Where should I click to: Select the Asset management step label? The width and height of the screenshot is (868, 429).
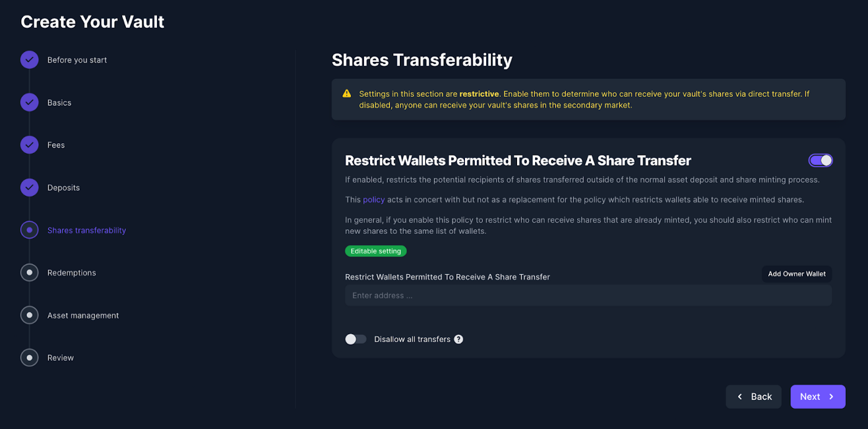[x=83, y=316]
